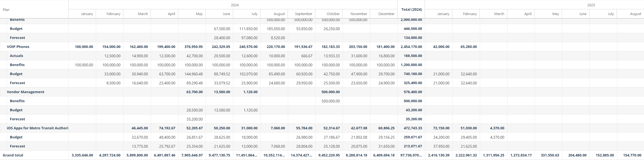The height and width of the screenshot is (160, 644).
Task: Click the January header under 2024
Action: [82, 14]
